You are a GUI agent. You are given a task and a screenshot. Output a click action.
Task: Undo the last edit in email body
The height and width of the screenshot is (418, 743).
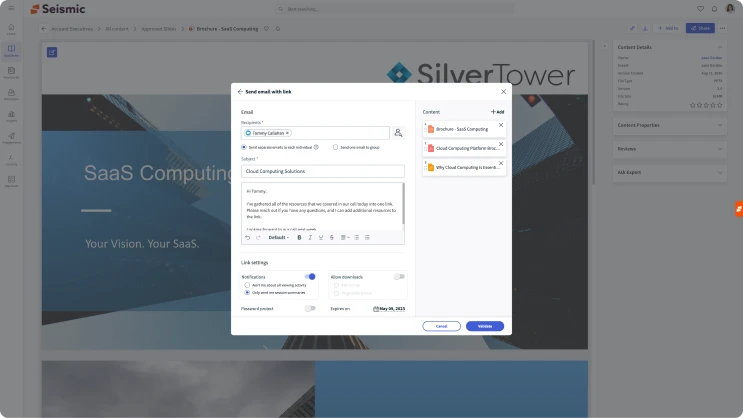click(247, 237)
